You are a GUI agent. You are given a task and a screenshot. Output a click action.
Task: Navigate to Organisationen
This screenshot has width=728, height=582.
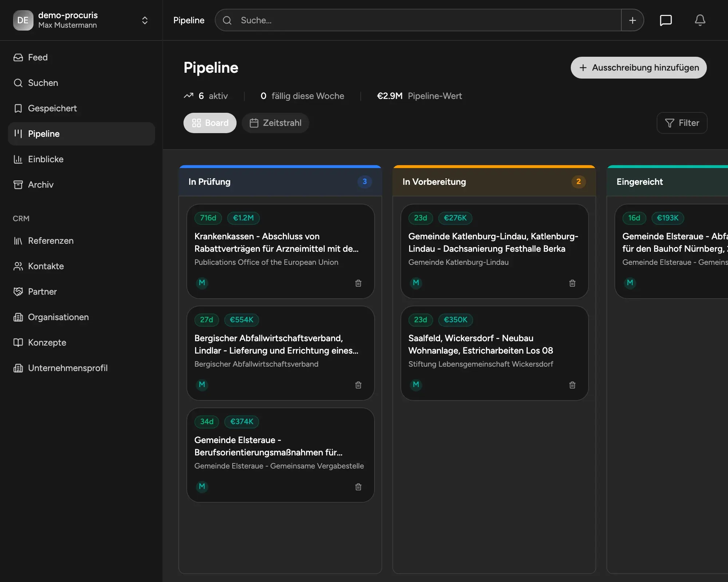pos(82,317)
